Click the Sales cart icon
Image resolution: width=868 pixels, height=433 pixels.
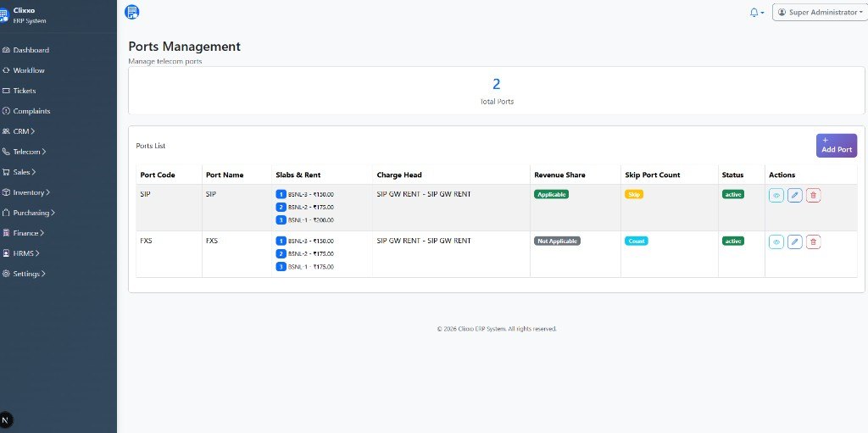[x=6, y=172]
